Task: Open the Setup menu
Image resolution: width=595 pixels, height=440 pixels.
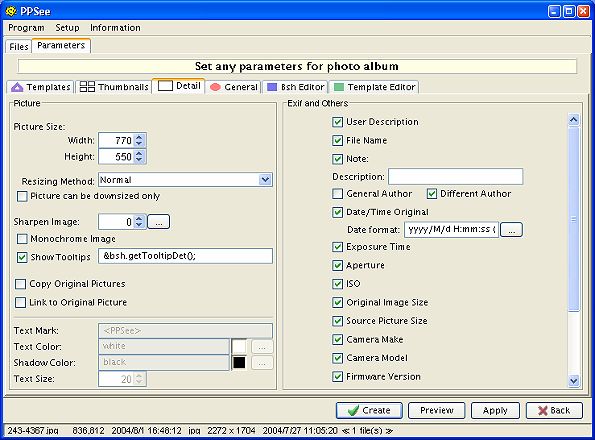Action: tap(67, 28)
